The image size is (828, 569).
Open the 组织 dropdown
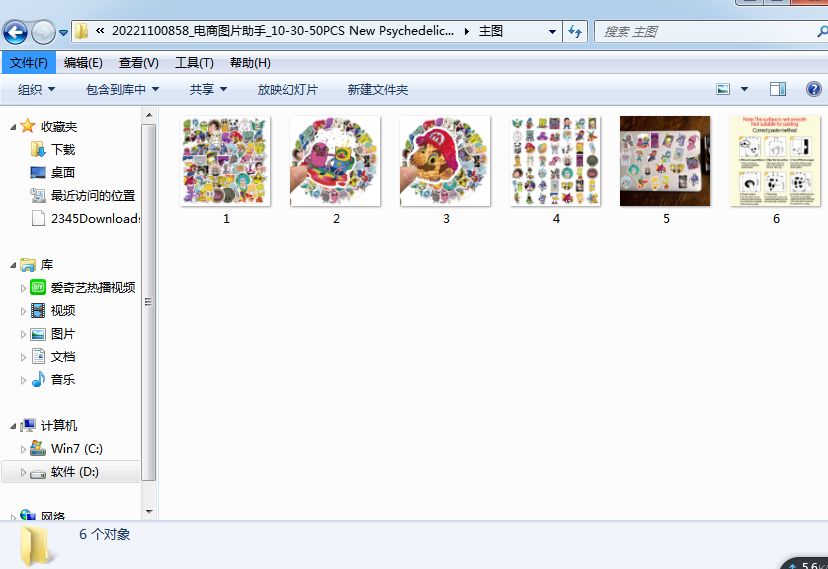pos(36,90)
